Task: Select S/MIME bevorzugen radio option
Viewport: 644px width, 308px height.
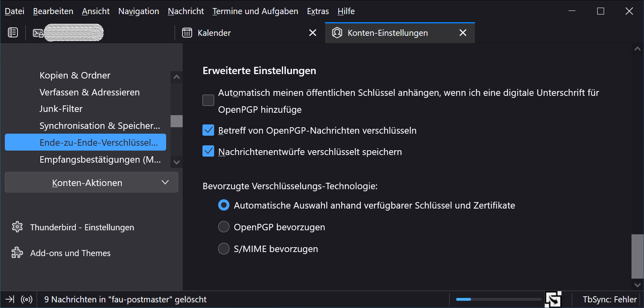Action: tap(223, 249)
